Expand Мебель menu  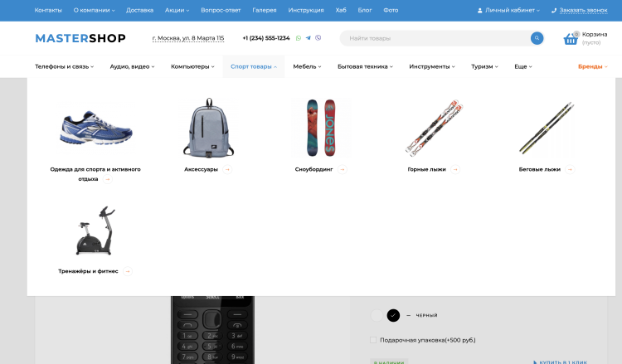[x=307, y=66]
